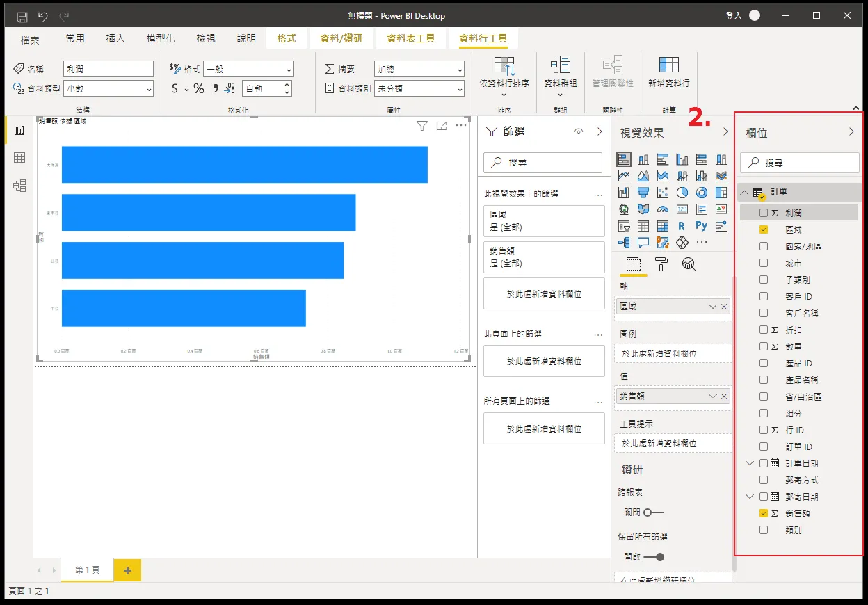
Task: Open the 插入 insert tab
Action: [x=115, y=38]
